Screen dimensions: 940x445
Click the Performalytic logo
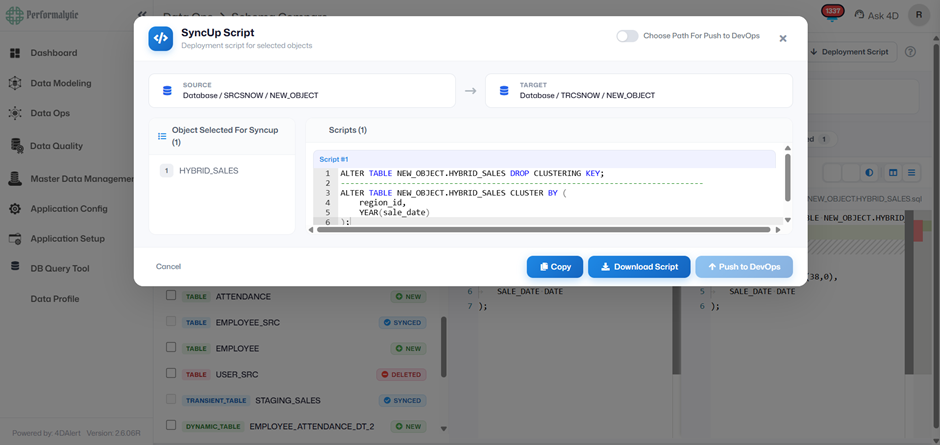point(41,15)
